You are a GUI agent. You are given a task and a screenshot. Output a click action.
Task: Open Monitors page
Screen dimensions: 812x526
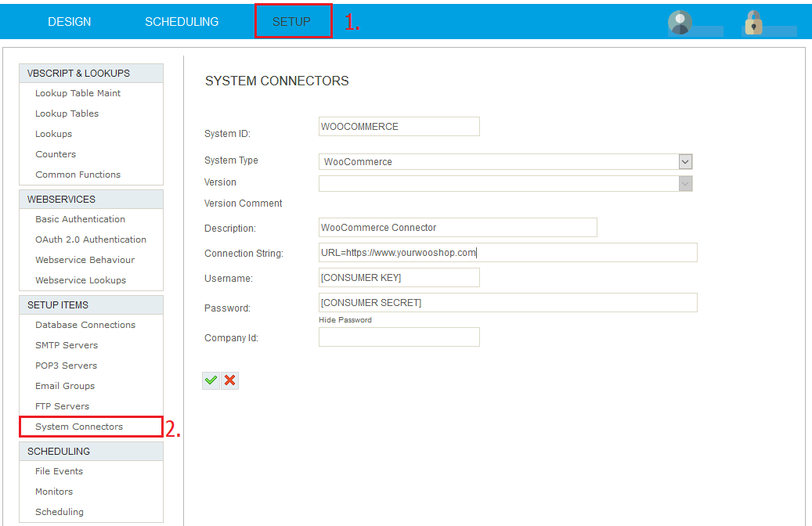54,492
